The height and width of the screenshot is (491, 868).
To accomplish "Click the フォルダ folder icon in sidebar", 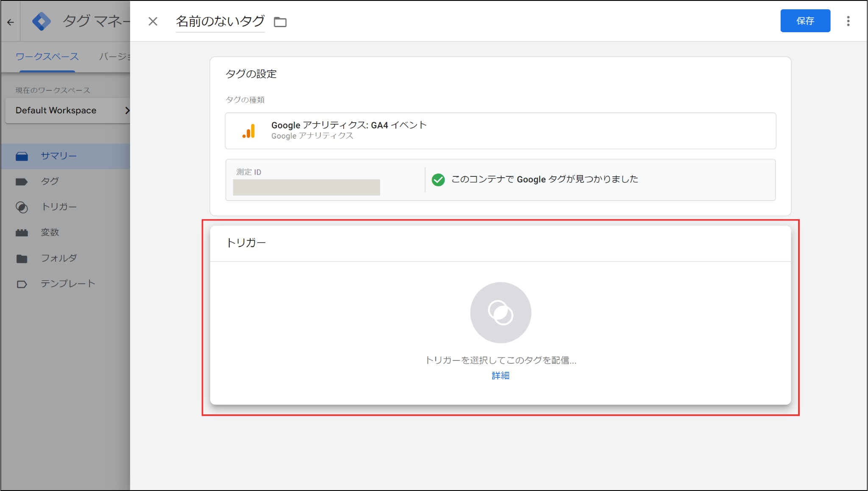I will pyautogui.click(x=22, y=258).
